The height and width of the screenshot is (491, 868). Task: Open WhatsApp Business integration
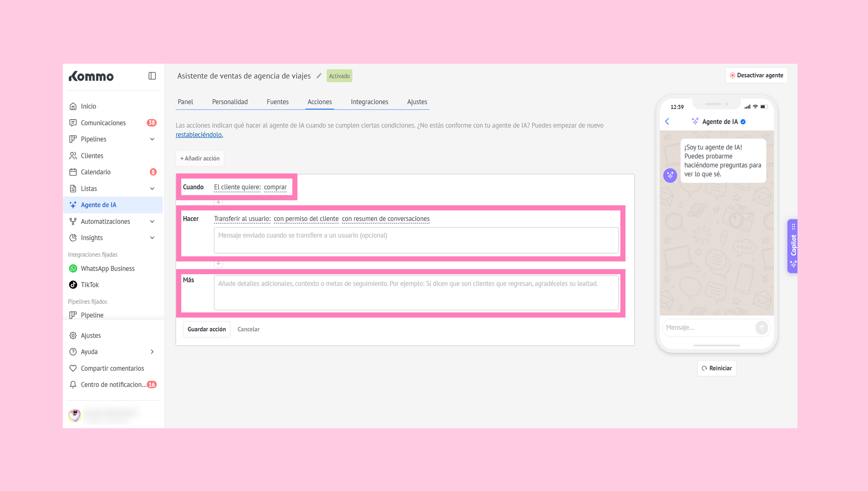[107, 268]
